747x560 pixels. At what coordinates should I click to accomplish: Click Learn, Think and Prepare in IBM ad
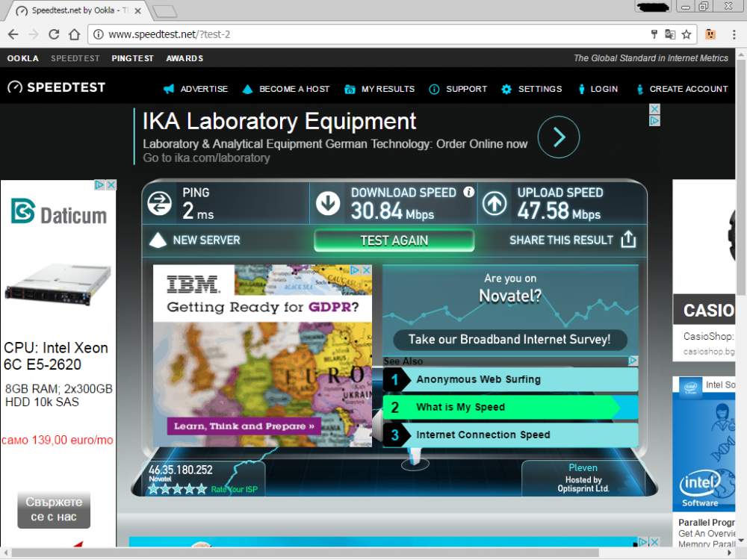(244, 426)
